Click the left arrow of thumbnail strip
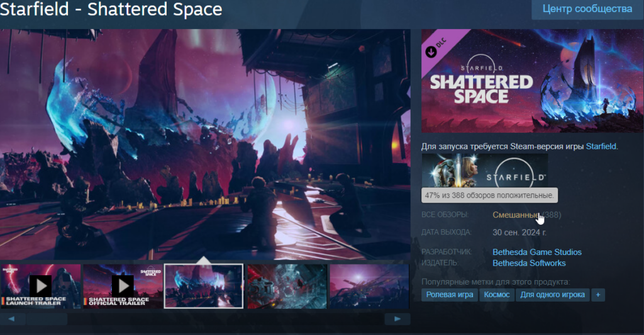Viewport: 644px width, 335px height. pyautogui.click(x=13, y=319)
